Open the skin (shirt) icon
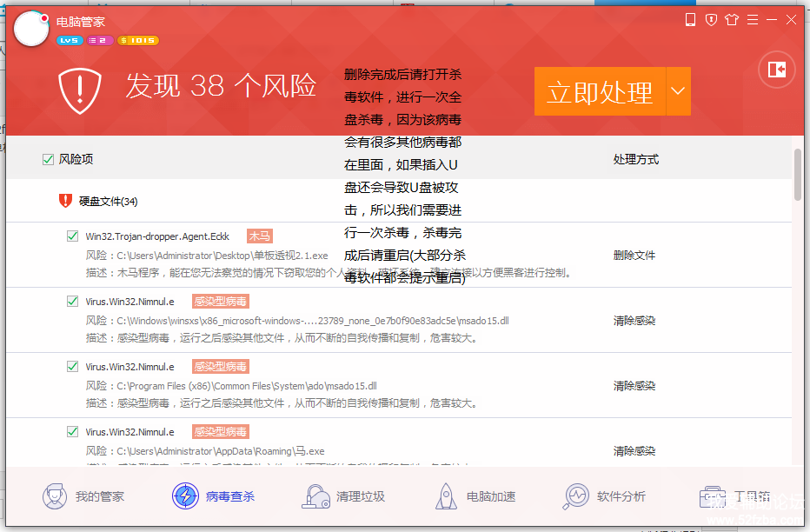810x532 pixels. pyautogui.click(x=732, y=20)
